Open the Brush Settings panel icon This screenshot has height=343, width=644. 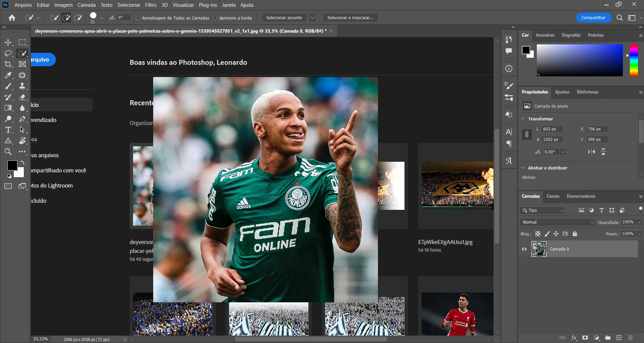point(509,86)
